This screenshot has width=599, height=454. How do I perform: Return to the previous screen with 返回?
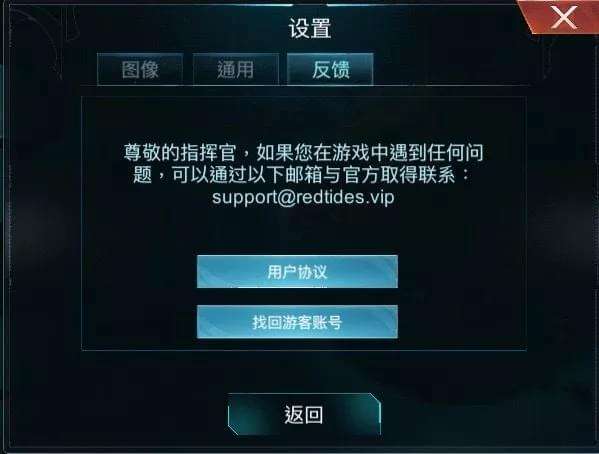click(304, 415)
